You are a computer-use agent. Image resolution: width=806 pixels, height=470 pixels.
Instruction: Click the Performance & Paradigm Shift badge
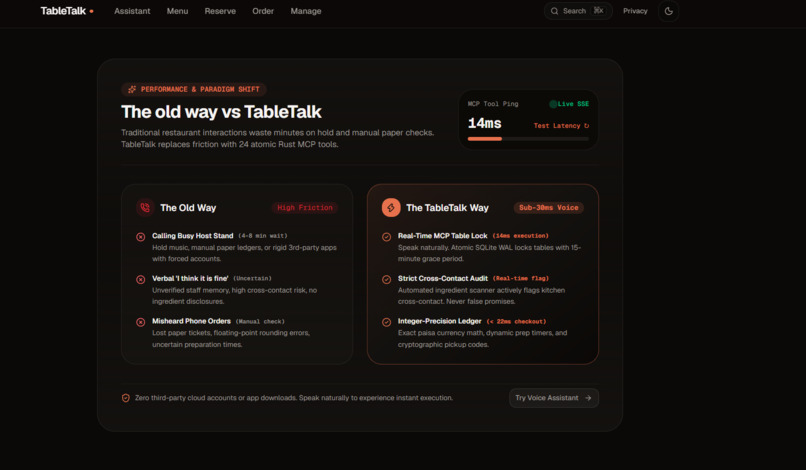tap(194, 89)
